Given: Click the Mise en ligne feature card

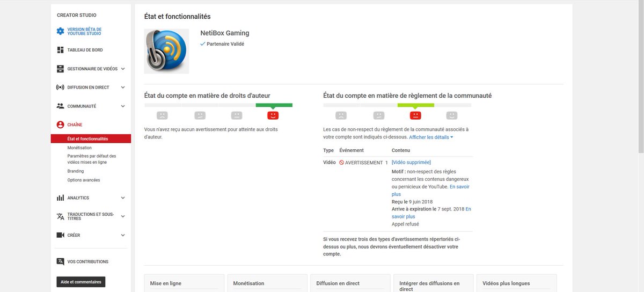Looking at the screenshot, I should click(x=184, y=283).
